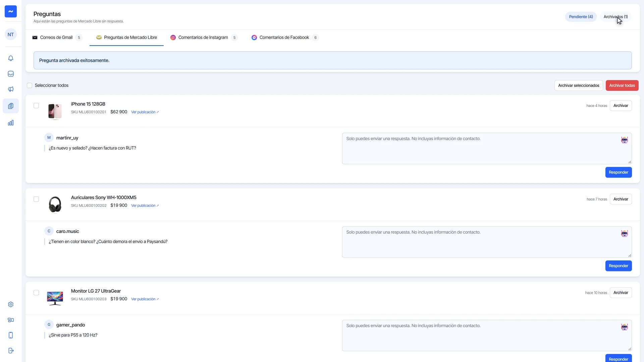Switch to Comentarios de Facebook tab

point(285,38)
